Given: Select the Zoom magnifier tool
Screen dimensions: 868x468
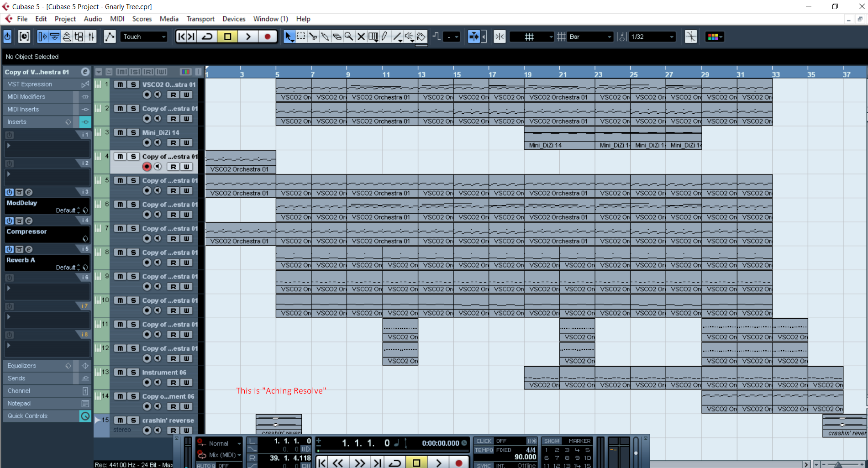Looking at the screenshot, I should [x=349, y=37].
